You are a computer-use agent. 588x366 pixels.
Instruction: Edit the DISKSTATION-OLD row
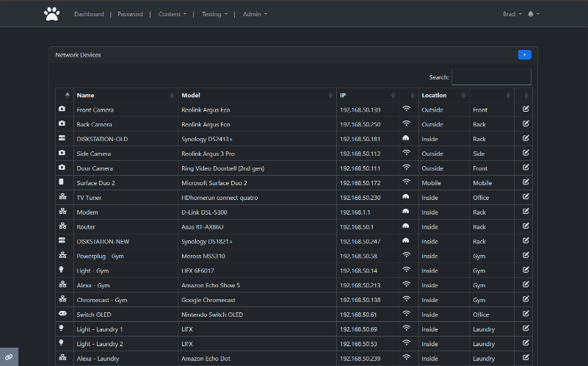tap(526, 138)
